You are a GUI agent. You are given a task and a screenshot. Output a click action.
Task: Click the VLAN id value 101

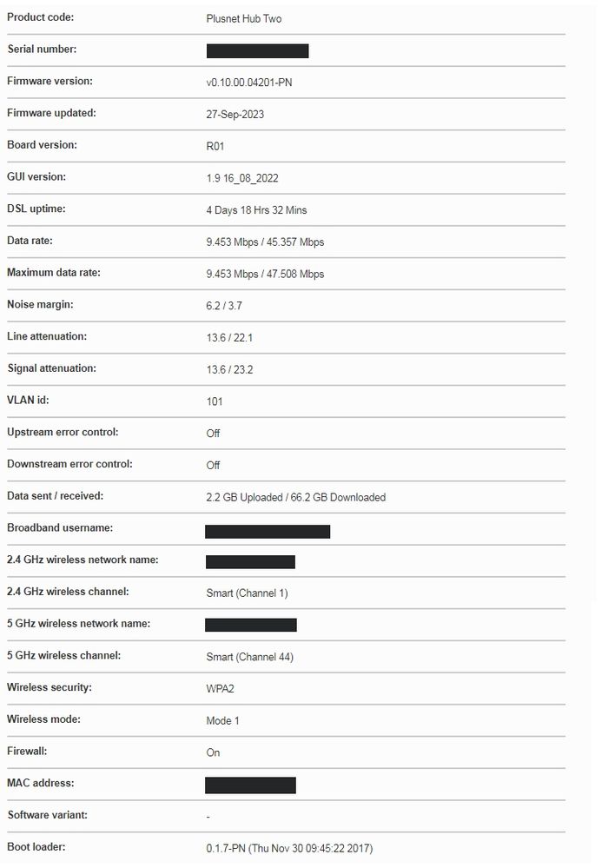tap(215, 401)
